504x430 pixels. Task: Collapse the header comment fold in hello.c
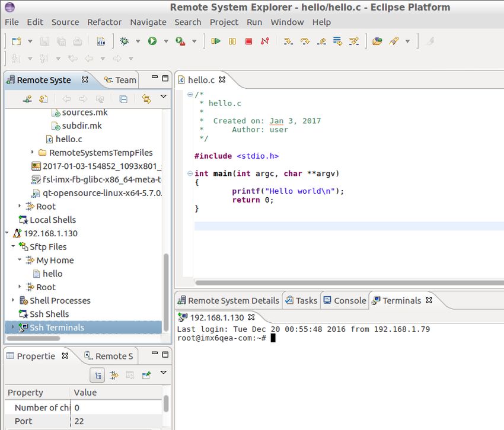click(190, 94)
